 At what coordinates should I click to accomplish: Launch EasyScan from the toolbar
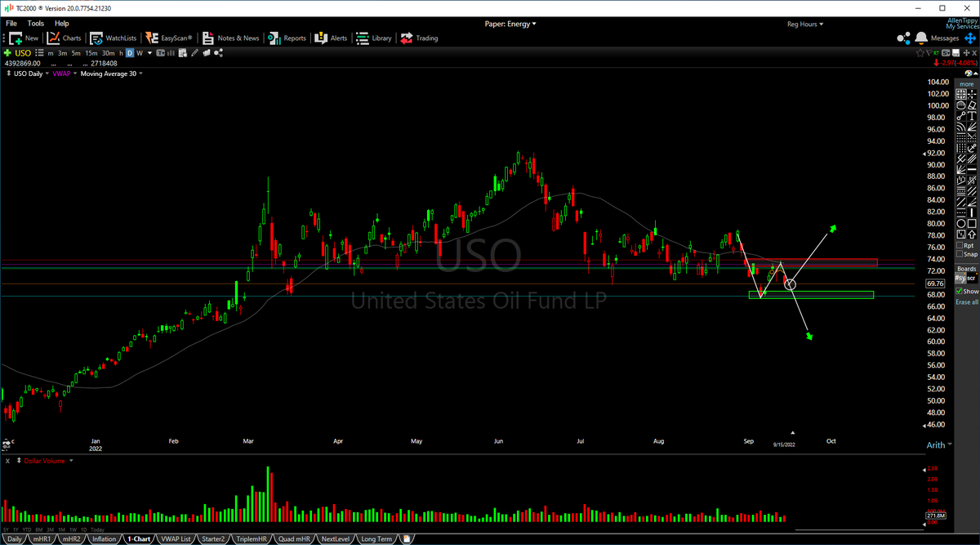tap(169, 38)
